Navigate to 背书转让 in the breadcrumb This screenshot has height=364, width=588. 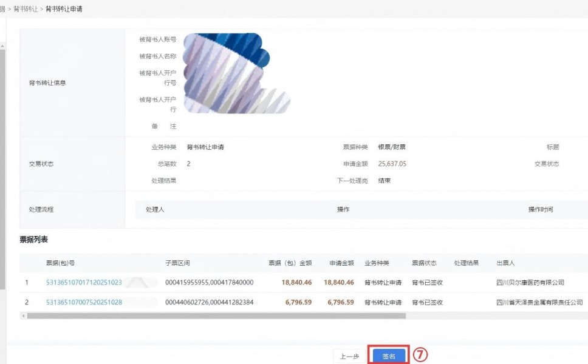point(26,9)
